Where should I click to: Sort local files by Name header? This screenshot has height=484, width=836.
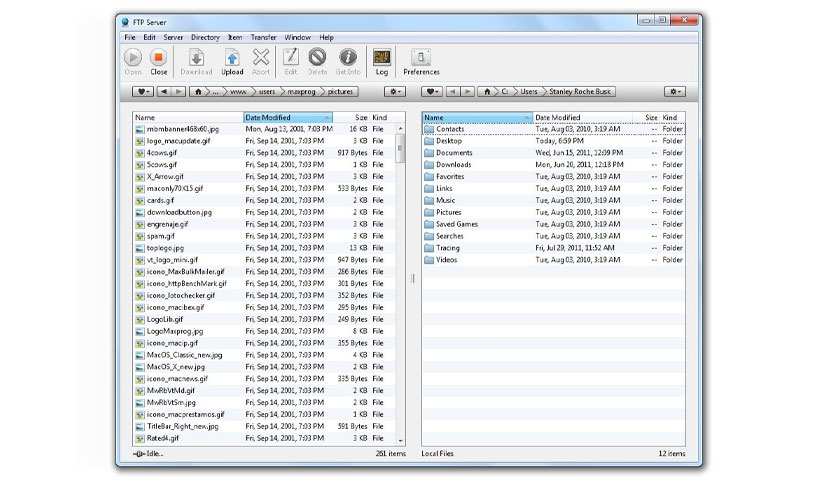pos(477,117)
